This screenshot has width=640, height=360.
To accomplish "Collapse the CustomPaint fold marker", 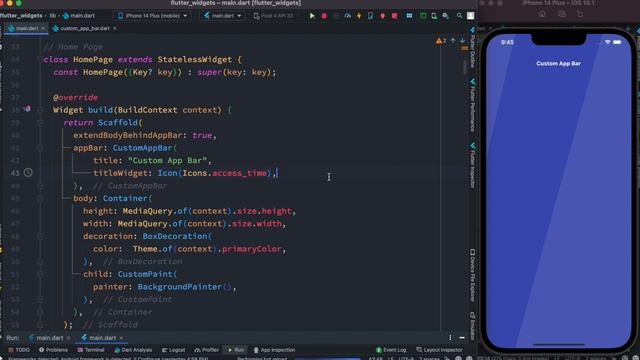I will point(40,274).
